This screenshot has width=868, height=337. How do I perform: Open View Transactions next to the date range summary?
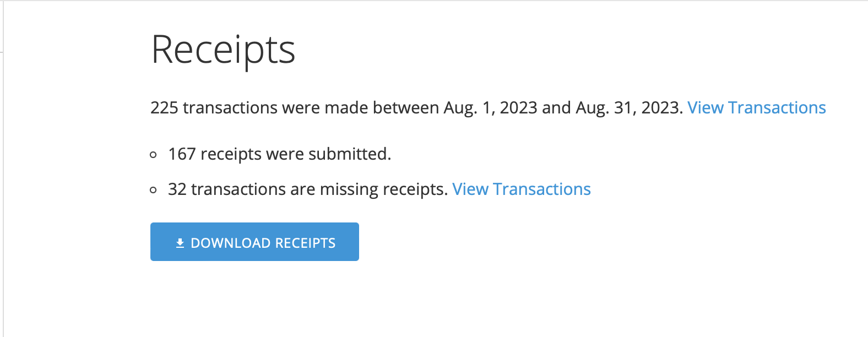click(x=756, y=107)
